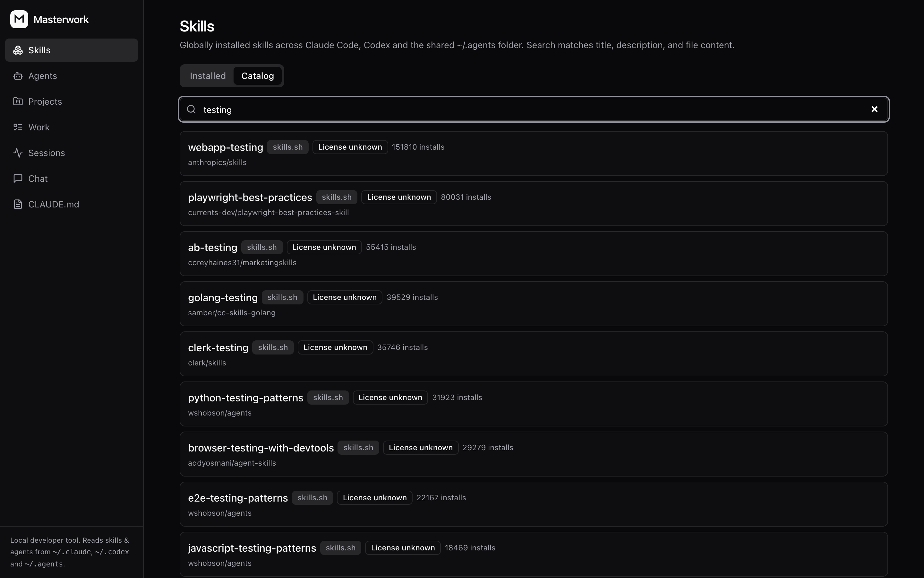Open Agents via its robot icon
Image resolution: width=924 pixels, height=578 pixels.
tap(18, 76)
